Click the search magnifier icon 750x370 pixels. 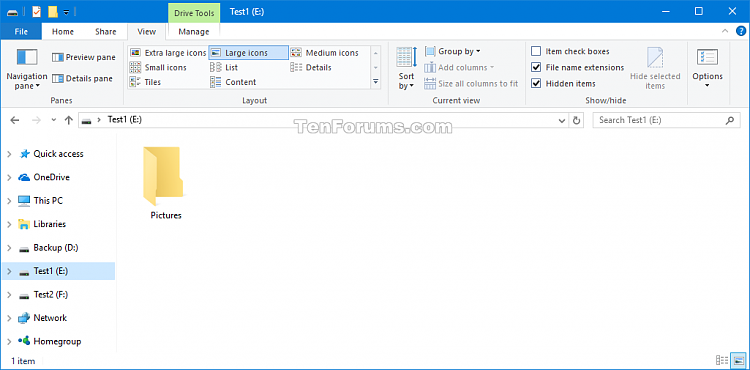(x=730, y=120)
